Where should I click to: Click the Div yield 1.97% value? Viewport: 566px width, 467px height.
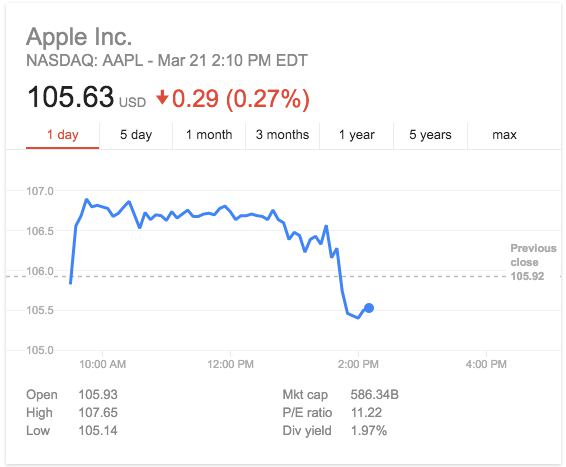(x=369, y=431)
